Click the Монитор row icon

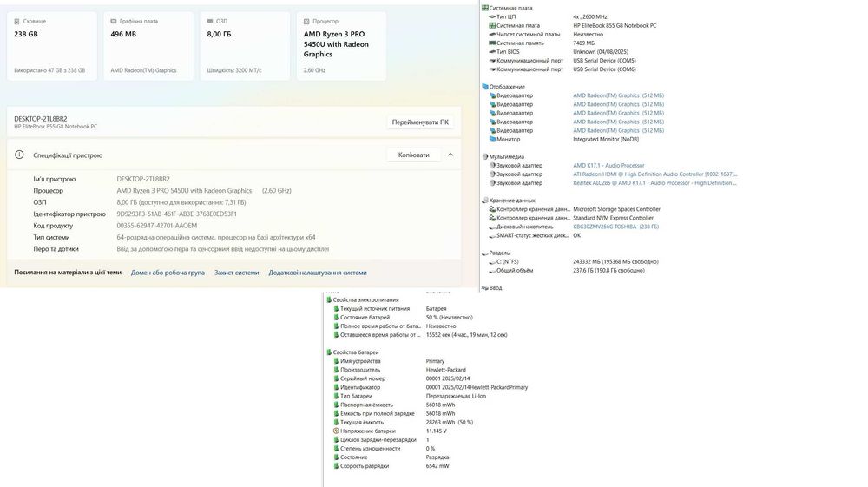(x=492, y=140)
